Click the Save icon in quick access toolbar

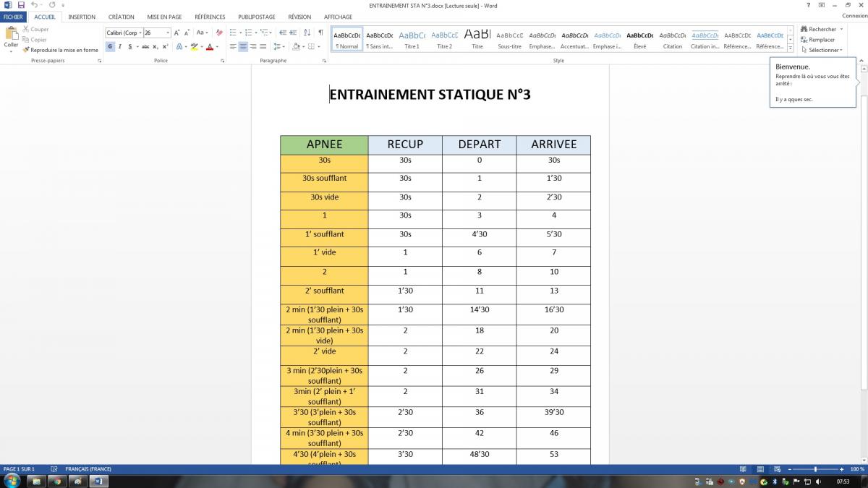pos(20,5)
